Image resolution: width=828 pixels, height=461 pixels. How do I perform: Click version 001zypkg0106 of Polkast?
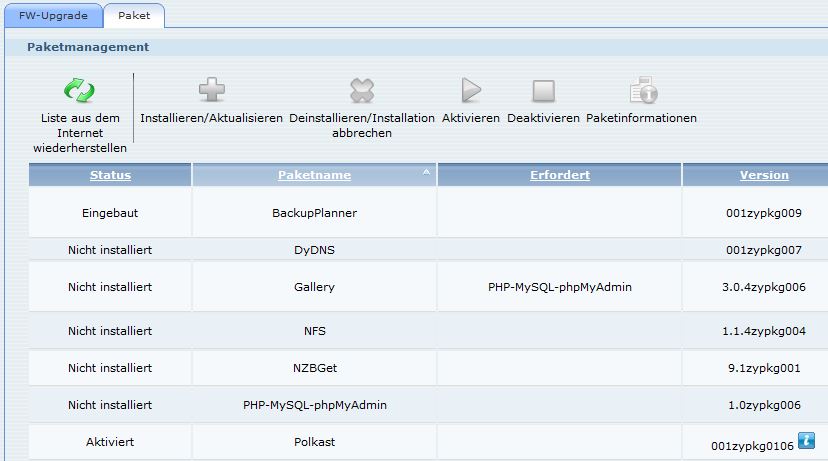[x=752, y=446]
